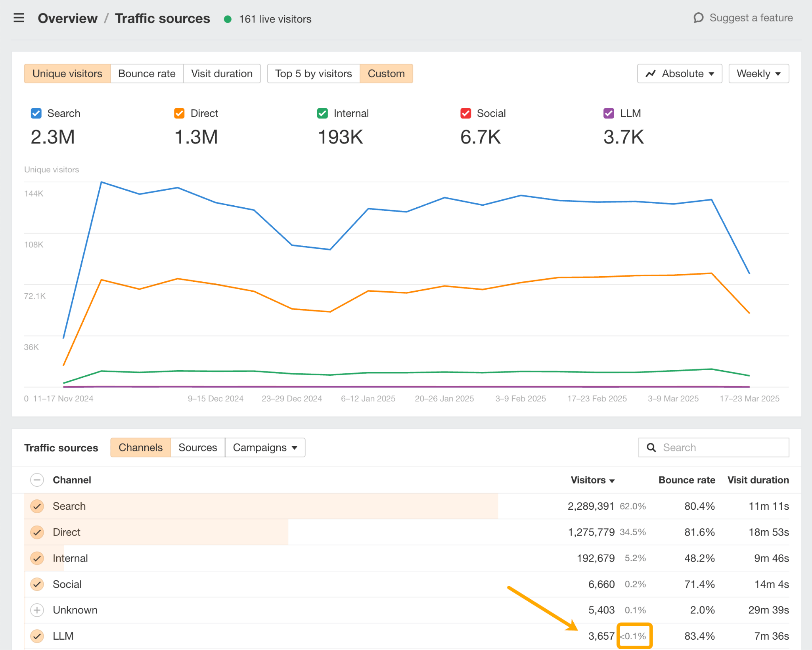Switch to the Bounce rate tab
Screen dimensions: 812x650
coord(146,73)
